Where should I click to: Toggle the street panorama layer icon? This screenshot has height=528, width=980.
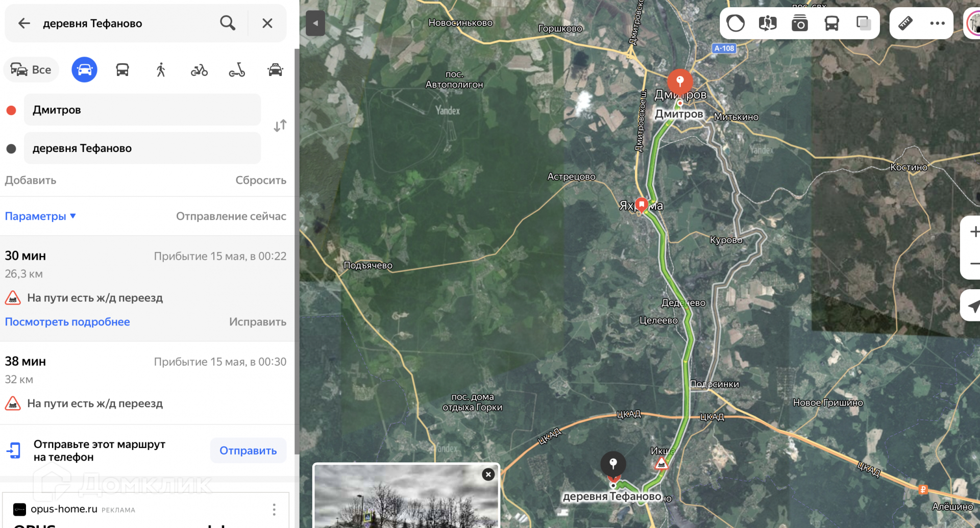tap(768, 23)
